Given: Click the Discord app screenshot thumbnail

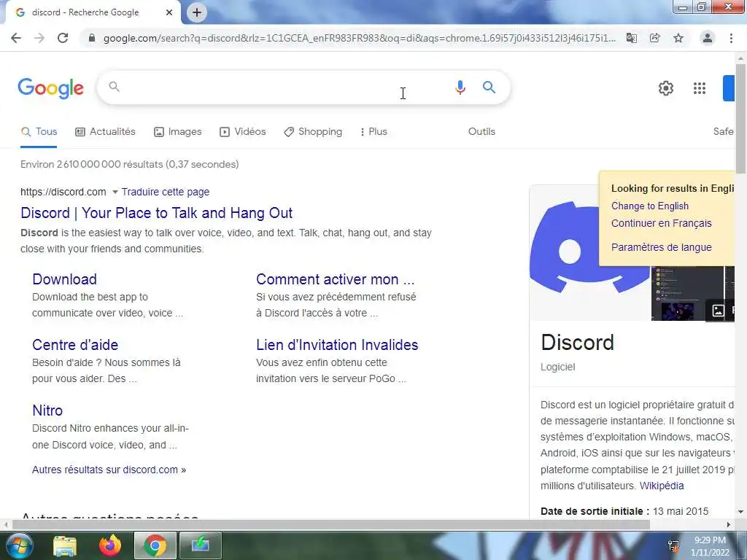Looking at the screenshot, I should (686, 293).
